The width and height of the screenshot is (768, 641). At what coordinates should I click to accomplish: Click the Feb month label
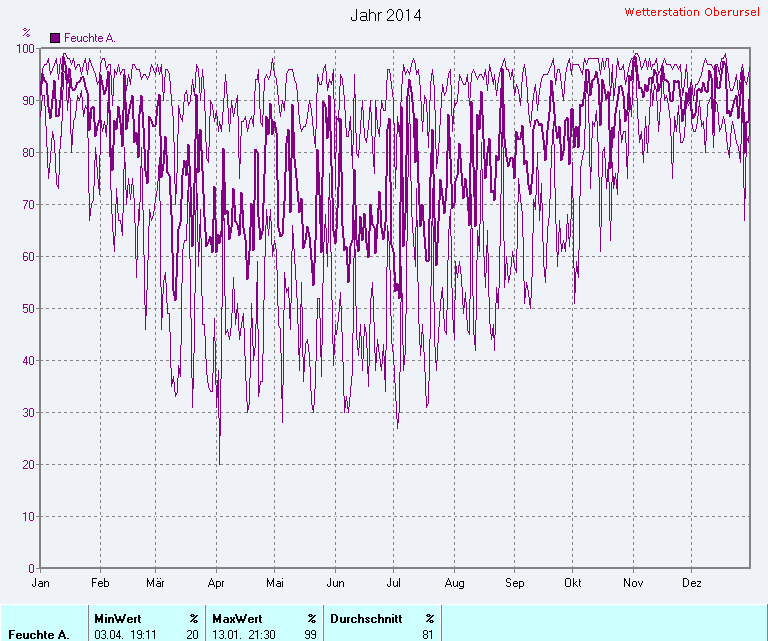pyautogui.click(x=100, y=583)
